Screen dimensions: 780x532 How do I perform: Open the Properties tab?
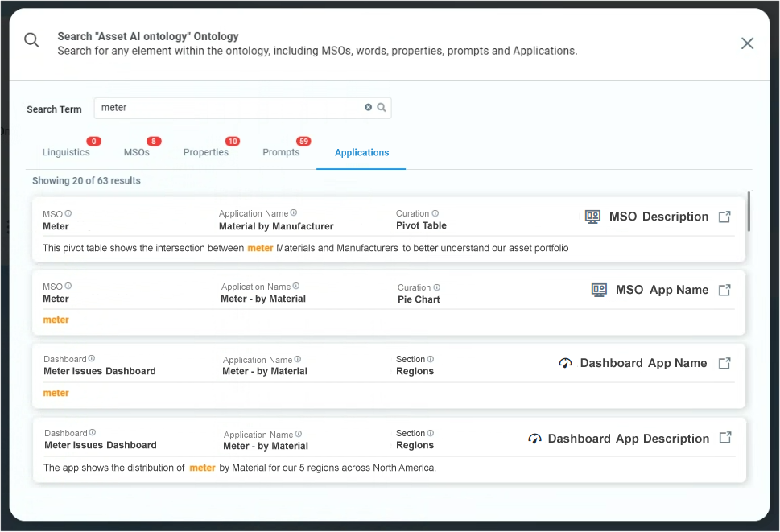206,152
